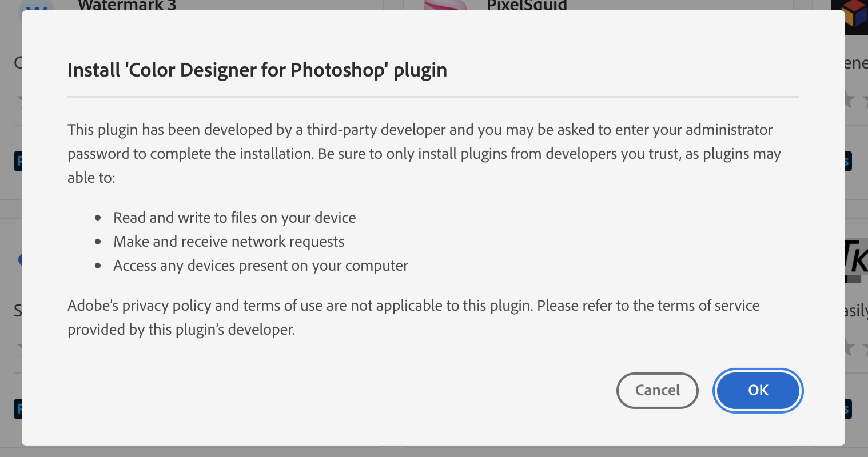Click the 'Make and receive network requests' bullet
868x457 pixels.
click(x=229, y=242)
